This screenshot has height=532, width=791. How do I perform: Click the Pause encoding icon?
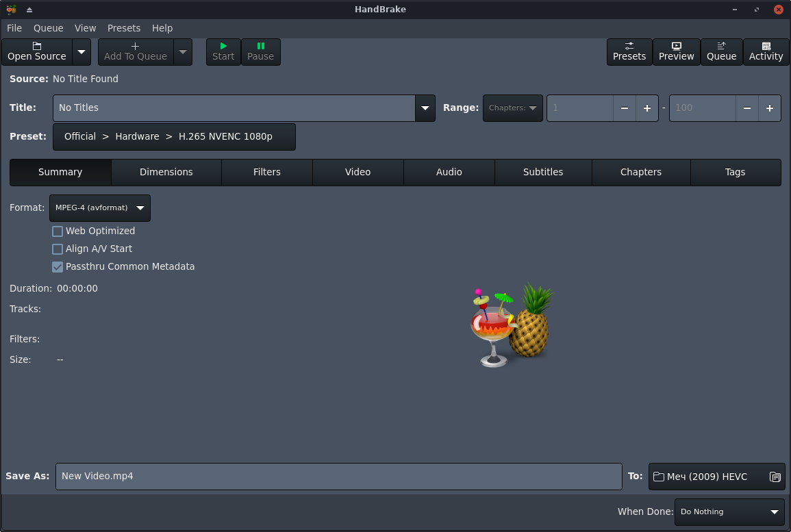pyautogui.click(x=260, y=46)
